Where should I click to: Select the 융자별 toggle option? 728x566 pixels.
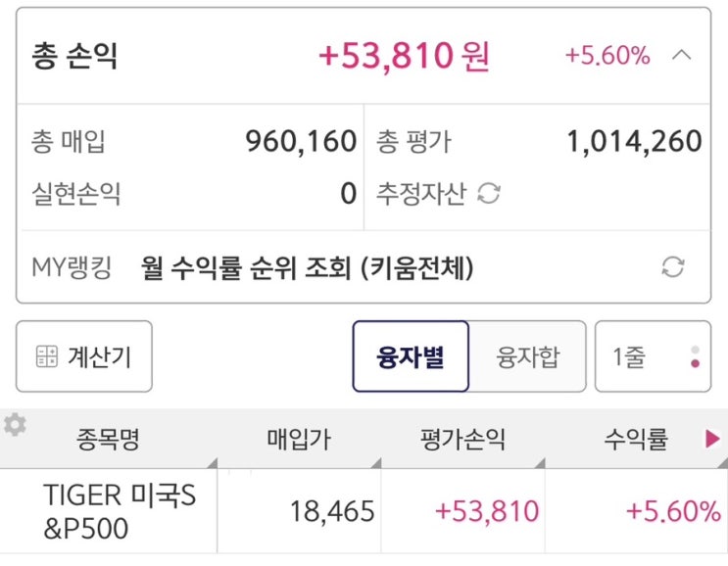point(412,356)
